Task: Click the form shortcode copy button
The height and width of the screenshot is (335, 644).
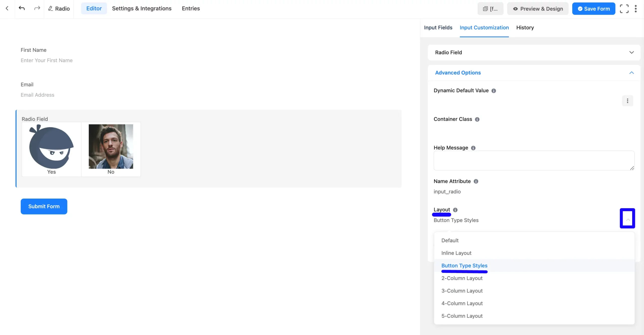Action: click(490, 9)
